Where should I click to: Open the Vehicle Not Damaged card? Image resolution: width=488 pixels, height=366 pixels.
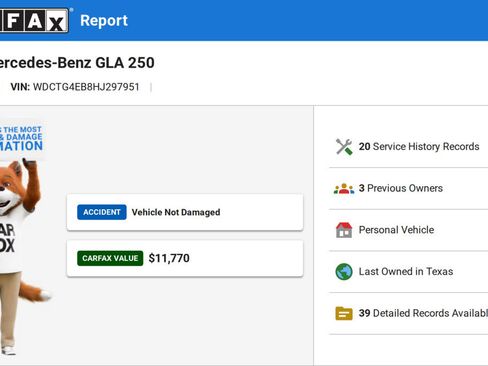tap(185, 212)
